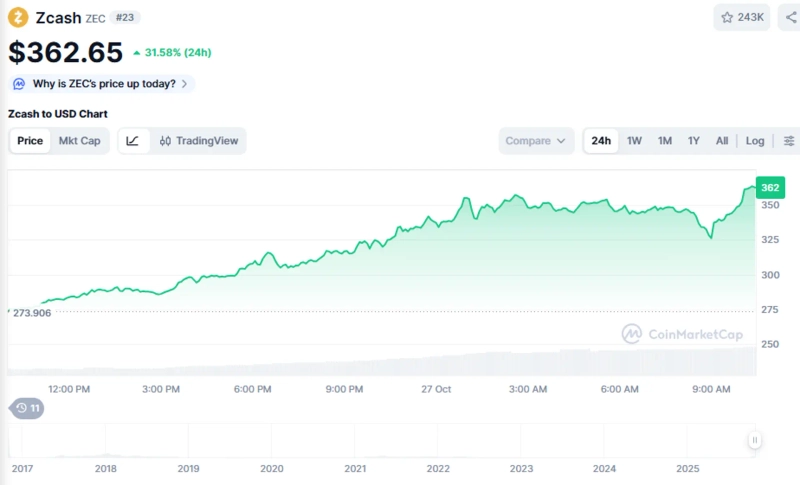Show the 1M time range
Screen dimensions: 800x485
[664, 141]
